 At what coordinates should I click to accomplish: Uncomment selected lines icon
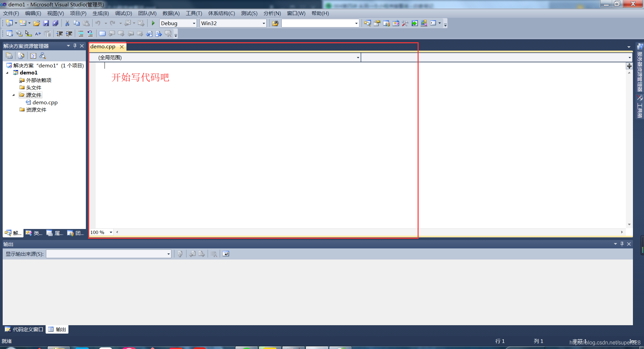point(90,34)
